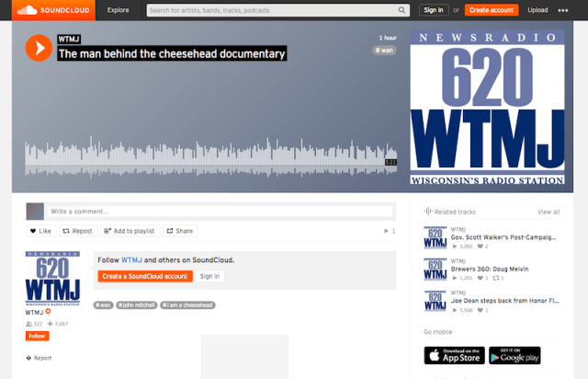Click the large NewsRadio 620 WTMJ artwork
588x379 pixels.
487,107
